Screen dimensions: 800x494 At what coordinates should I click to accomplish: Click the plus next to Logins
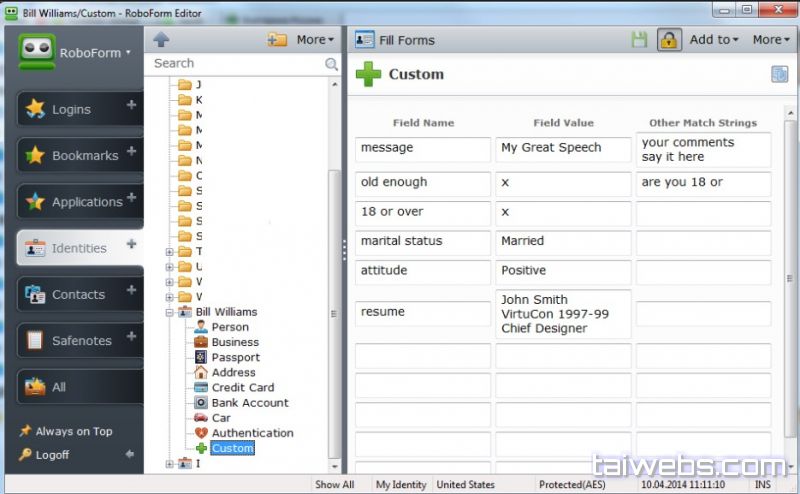coord(131,105)
